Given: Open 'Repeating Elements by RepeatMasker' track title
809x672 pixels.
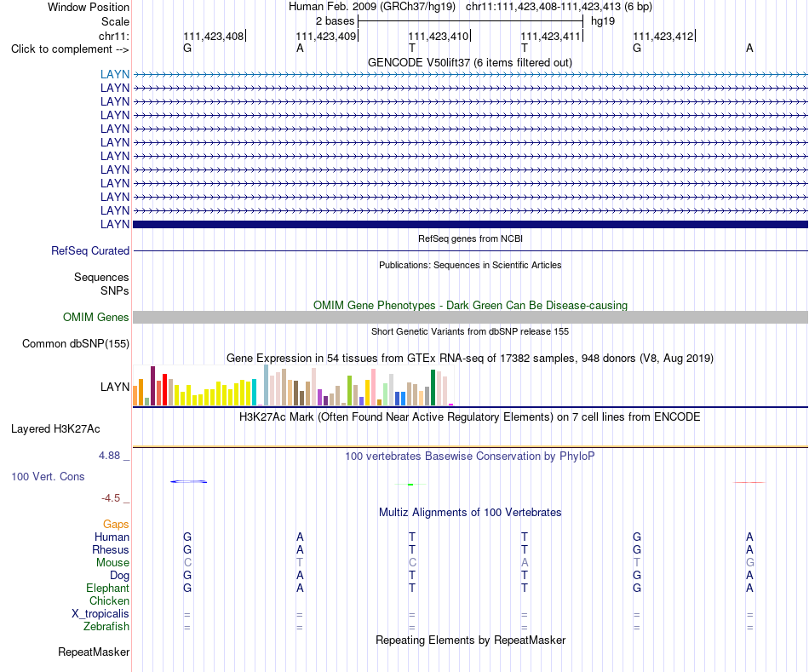Looking at the screenshot, I should pos(470,640).
